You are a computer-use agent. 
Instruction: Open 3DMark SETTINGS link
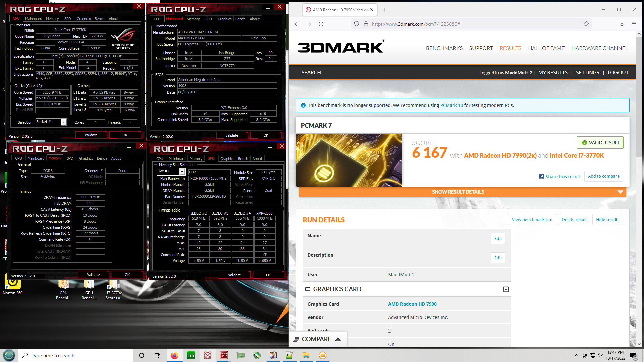tap(587, 73)
